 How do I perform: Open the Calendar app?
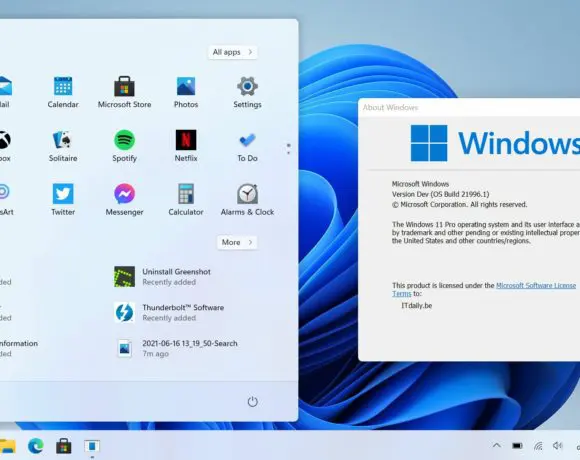point(63,92)
